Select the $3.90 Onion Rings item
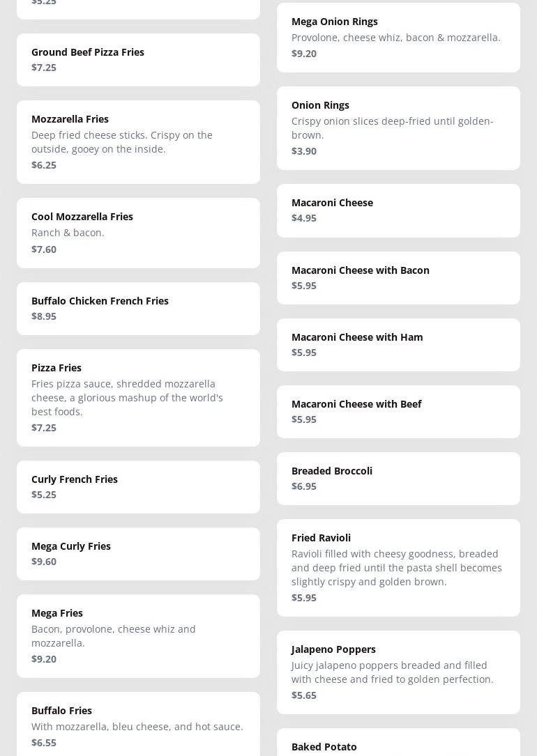 (x=398, y=128)
